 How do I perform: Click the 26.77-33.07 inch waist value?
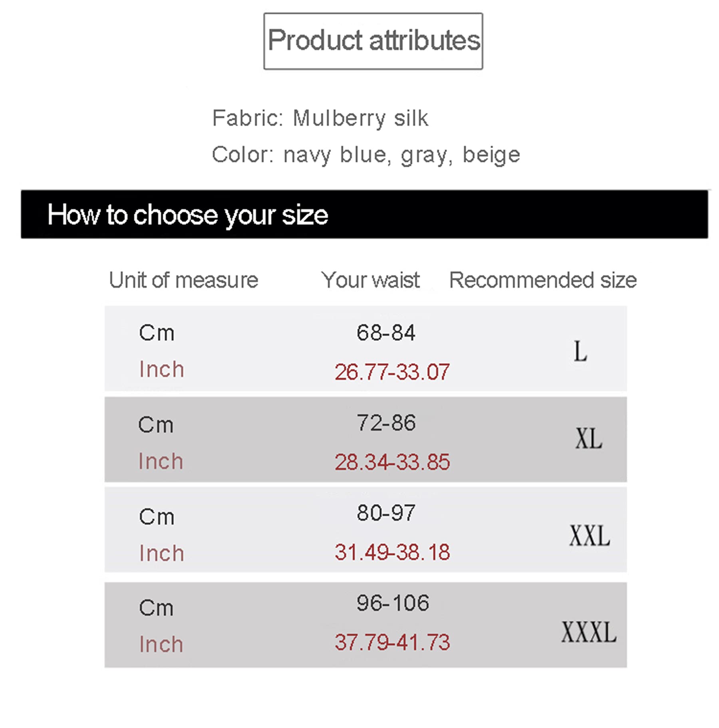coord(392,372)
